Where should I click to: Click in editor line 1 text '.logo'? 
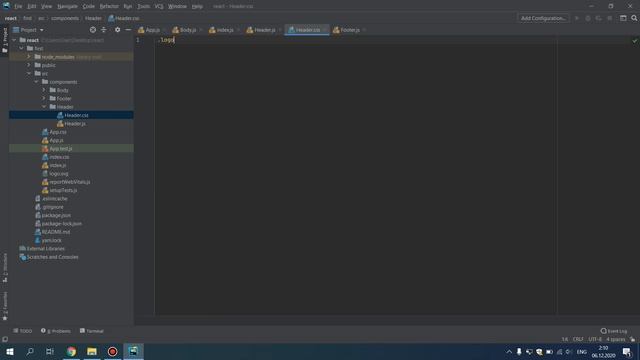click(167, 40)
